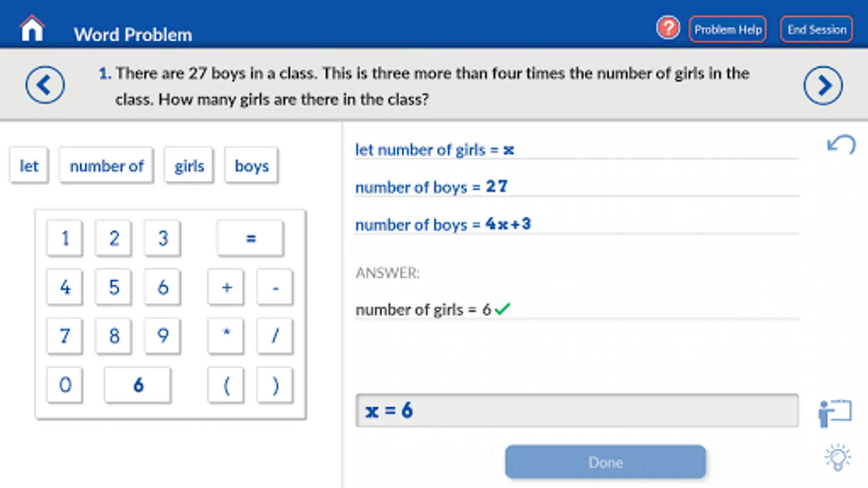Tap the bold wide 6 key
The width and height of the screenshot is (868, 488).
[x=138, y=385]
